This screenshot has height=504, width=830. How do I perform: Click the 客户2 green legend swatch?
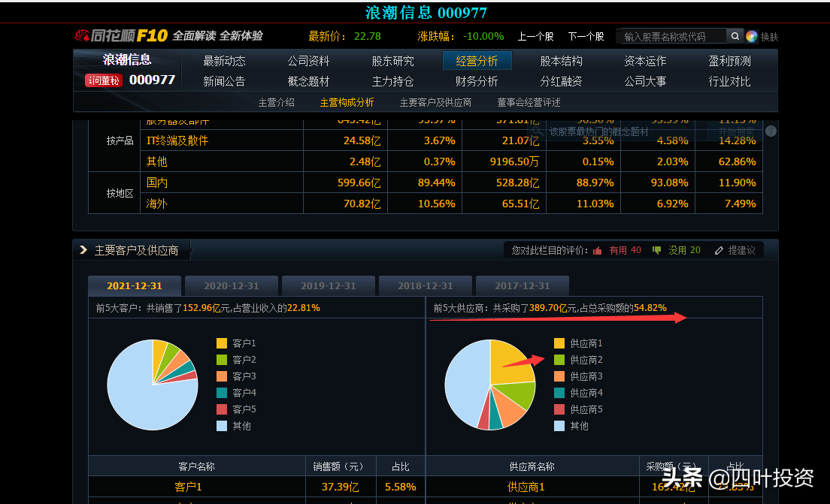pos(222,360)
